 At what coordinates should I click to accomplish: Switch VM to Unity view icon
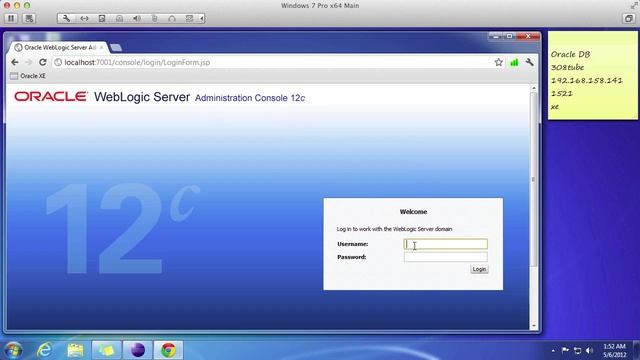pyautogui.click(x=629, y=18)
